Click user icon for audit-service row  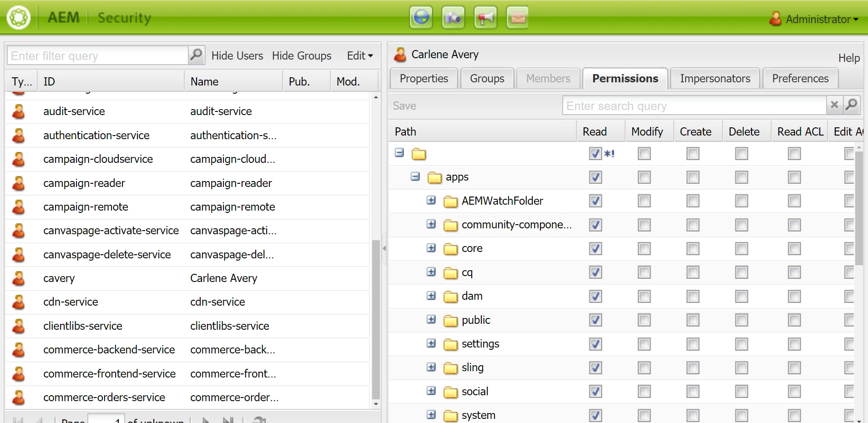19,111
